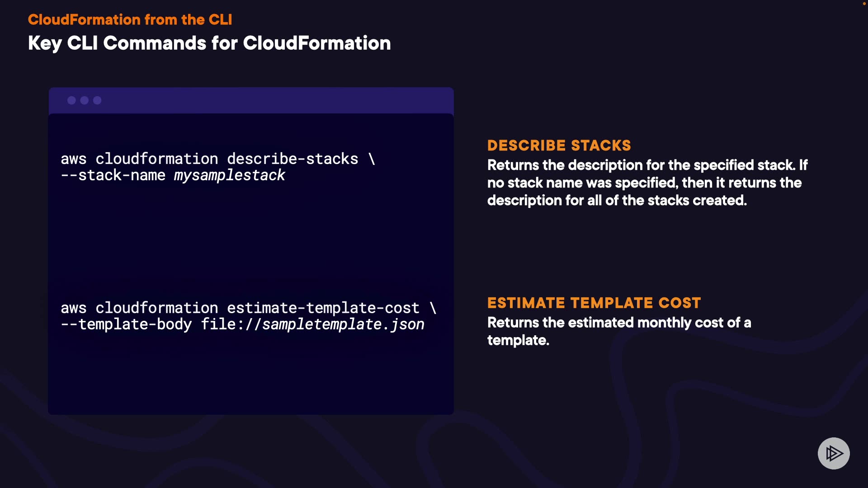The height and width of the screenshot is (488, 868).
Task: Click the 'CloudFormation from the CLI' heading
Action: click(x=130, y=20)
